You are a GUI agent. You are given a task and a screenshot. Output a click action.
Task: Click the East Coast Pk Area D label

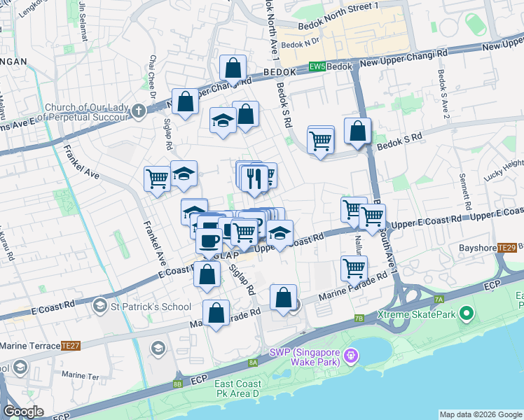238,388
